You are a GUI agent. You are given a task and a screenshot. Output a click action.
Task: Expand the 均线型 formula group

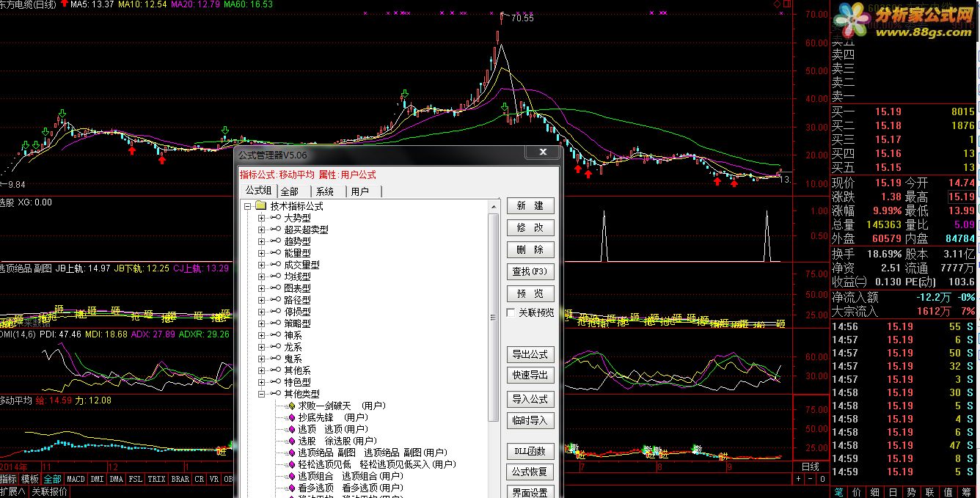click(261, 277)
